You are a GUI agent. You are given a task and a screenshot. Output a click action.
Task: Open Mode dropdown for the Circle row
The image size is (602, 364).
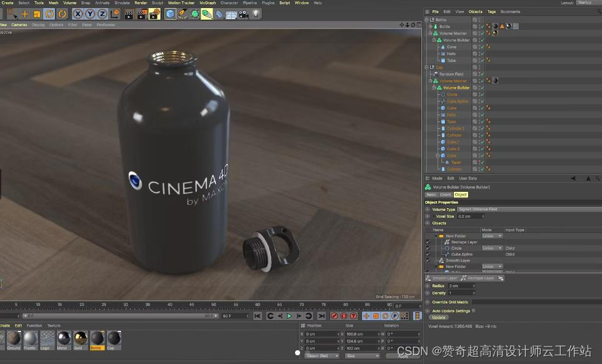(x=492, y=248)
